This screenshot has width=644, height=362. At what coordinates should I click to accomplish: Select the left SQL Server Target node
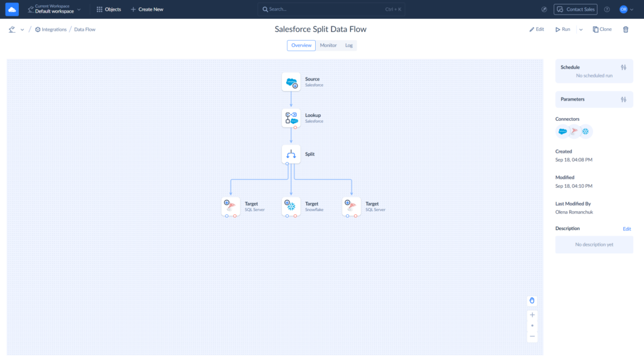click(x=231, y=206)
